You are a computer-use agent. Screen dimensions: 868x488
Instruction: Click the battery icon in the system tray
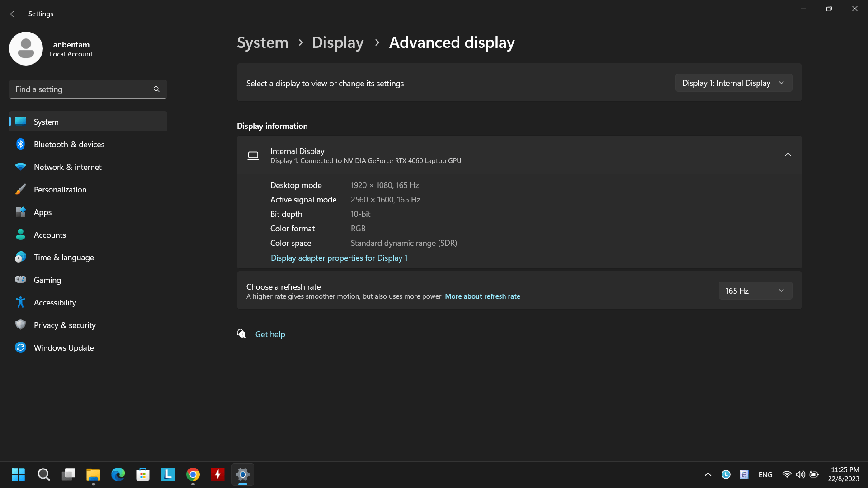coord(814,474)
